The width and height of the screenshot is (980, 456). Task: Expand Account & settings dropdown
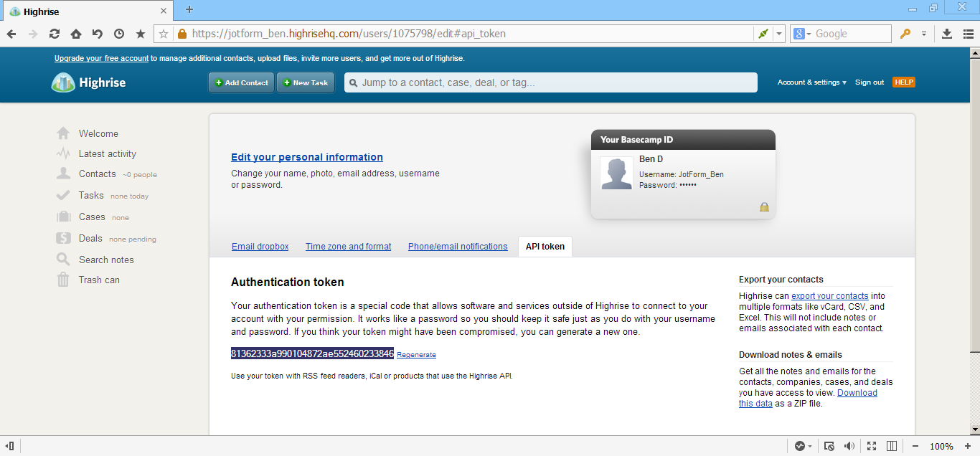pyautogui.click(x=811, y=82)
